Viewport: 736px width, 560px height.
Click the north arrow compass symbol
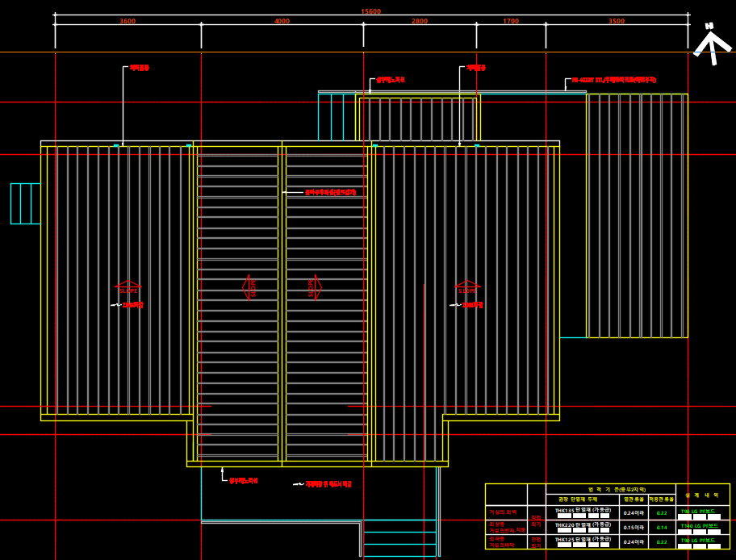tap(709, 43)
